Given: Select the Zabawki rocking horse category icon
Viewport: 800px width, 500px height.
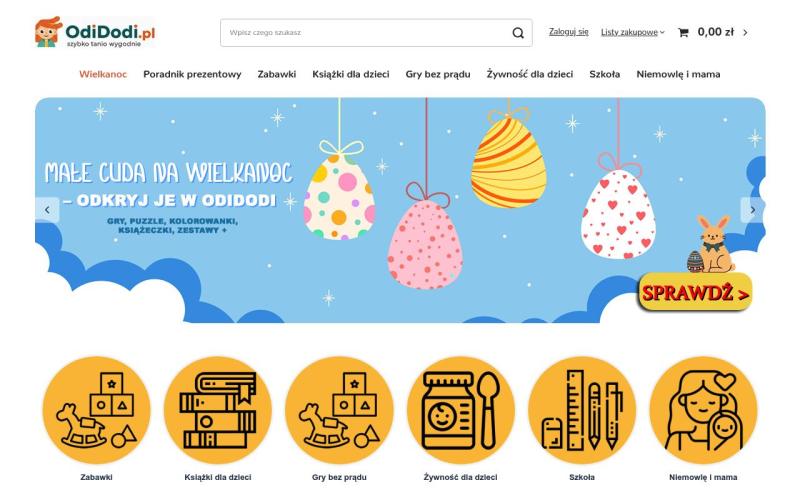Looking at the screenshot, I should pyautogui.click(x=96, y=410).
